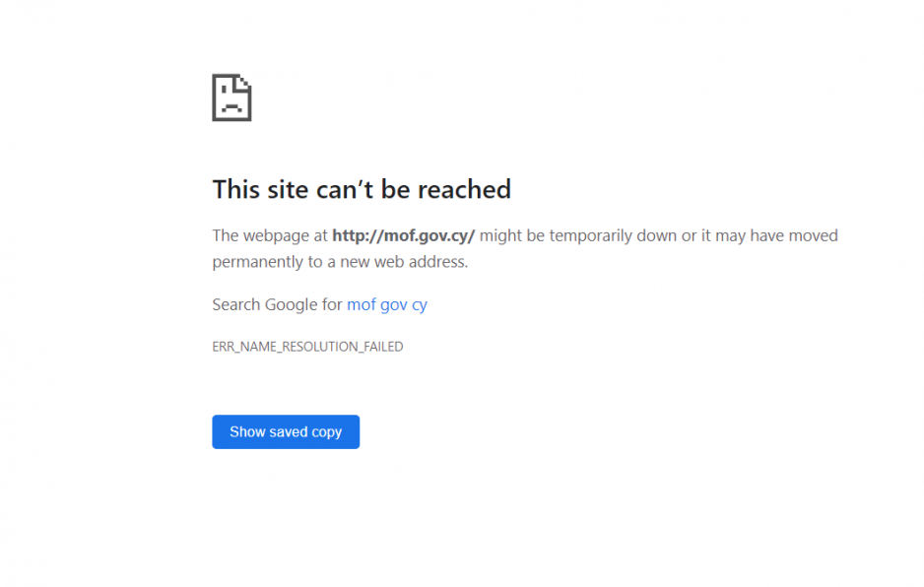The height and width of the screenshot is (587, 924).
Task: Click the word Google in search line
Action: click(x=292, y=304)
